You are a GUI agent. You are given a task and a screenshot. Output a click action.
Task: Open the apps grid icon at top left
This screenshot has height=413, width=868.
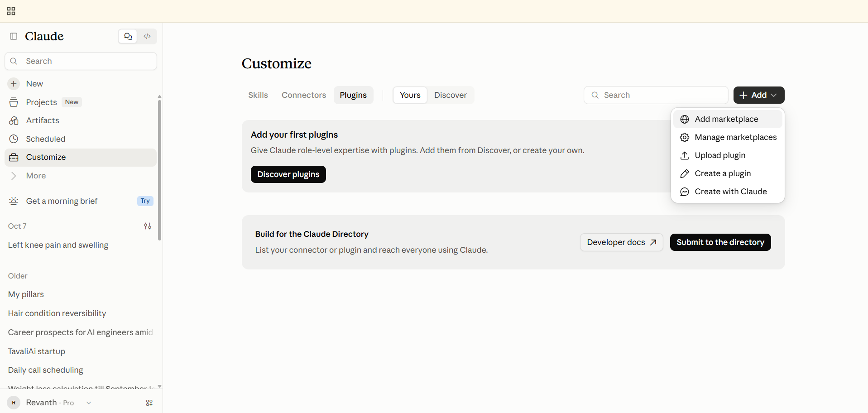click(11, 11)
